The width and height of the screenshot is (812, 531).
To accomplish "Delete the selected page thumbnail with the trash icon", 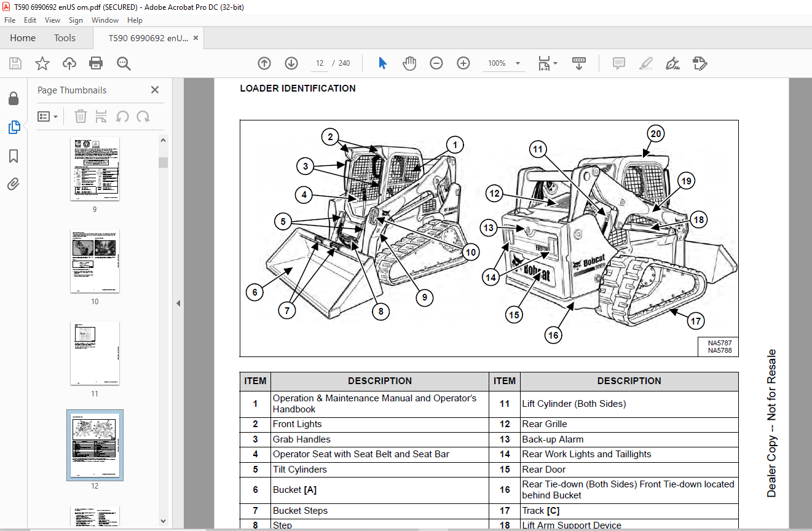I will click(81, 116).
